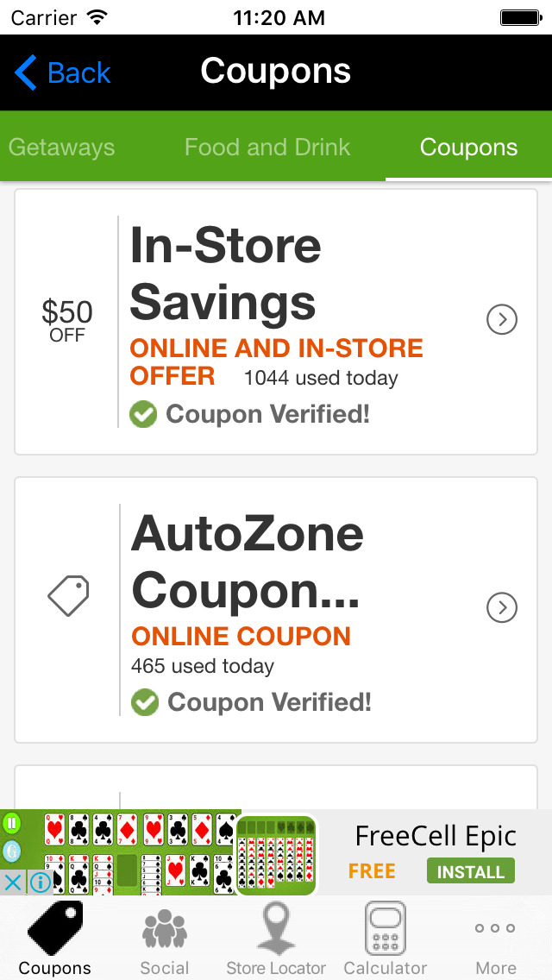Expand the In-Store Savings coupon arrow

coord(502,320)
